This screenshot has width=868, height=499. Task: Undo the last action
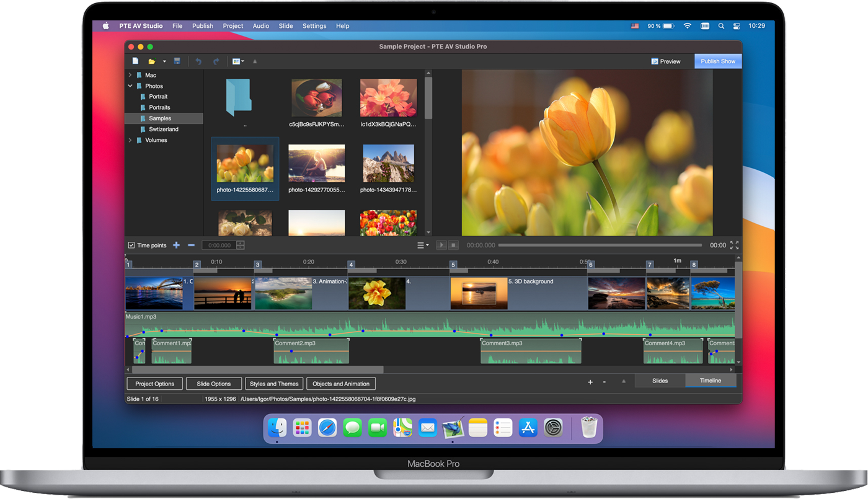tap(198, 61)
